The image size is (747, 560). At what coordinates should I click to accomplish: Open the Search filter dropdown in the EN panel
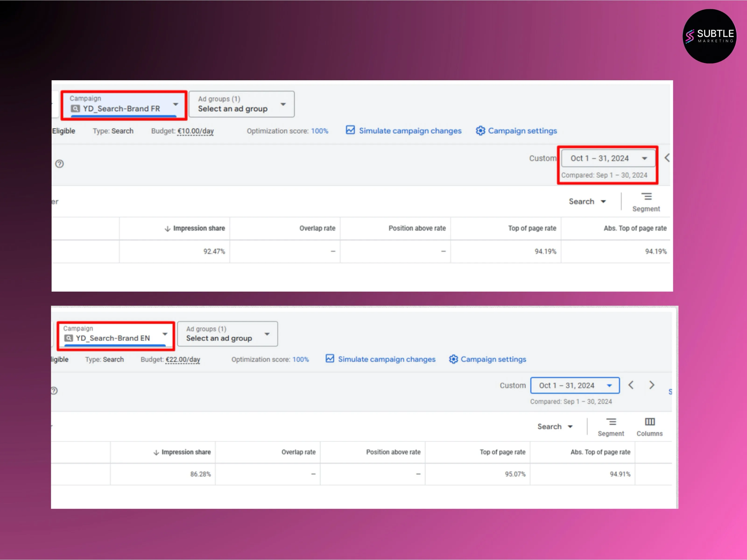click(x=555, y=427)
